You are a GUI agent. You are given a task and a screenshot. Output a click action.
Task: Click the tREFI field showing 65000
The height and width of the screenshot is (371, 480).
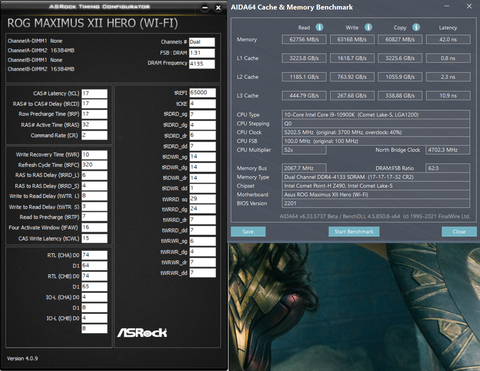(x=202, y=93)
